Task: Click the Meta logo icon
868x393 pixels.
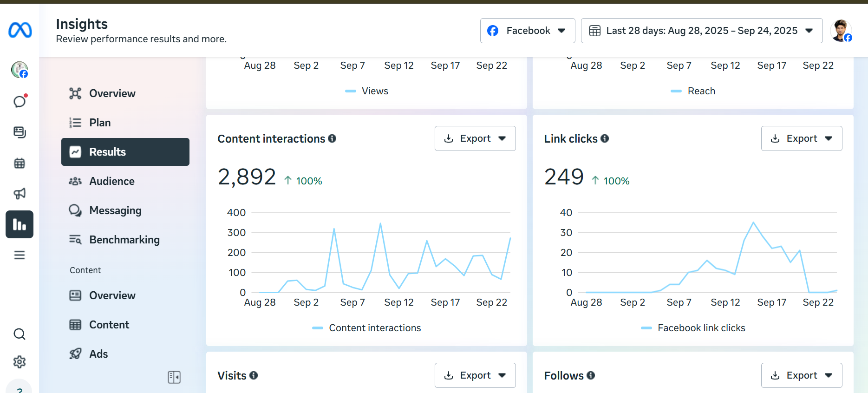Action: pyautogui.click(x=20, y=30)
